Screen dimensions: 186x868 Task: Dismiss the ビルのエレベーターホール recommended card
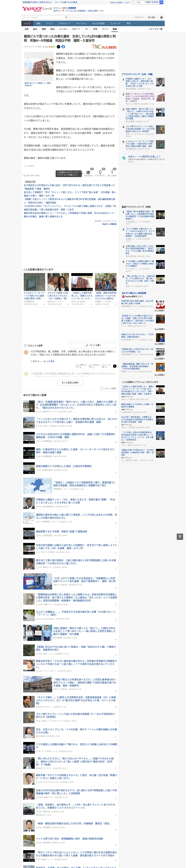[44, 304]
